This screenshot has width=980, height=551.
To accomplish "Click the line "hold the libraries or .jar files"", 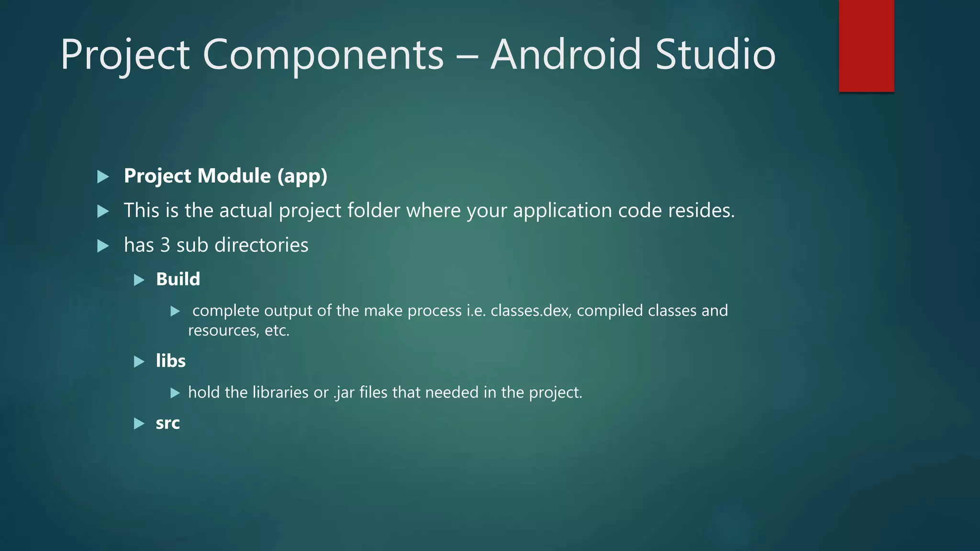I will (x=385, y=392).
